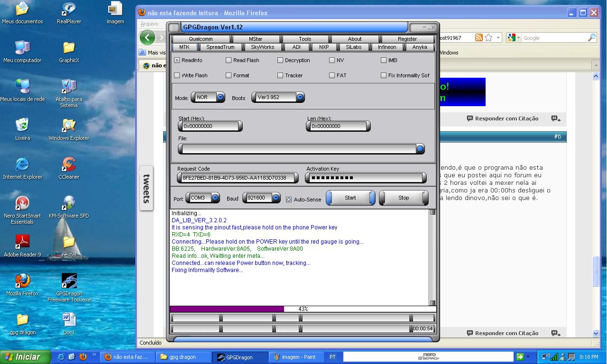
Task: Open the About tab
Action: pyautogui.click(x=355, y=39)
